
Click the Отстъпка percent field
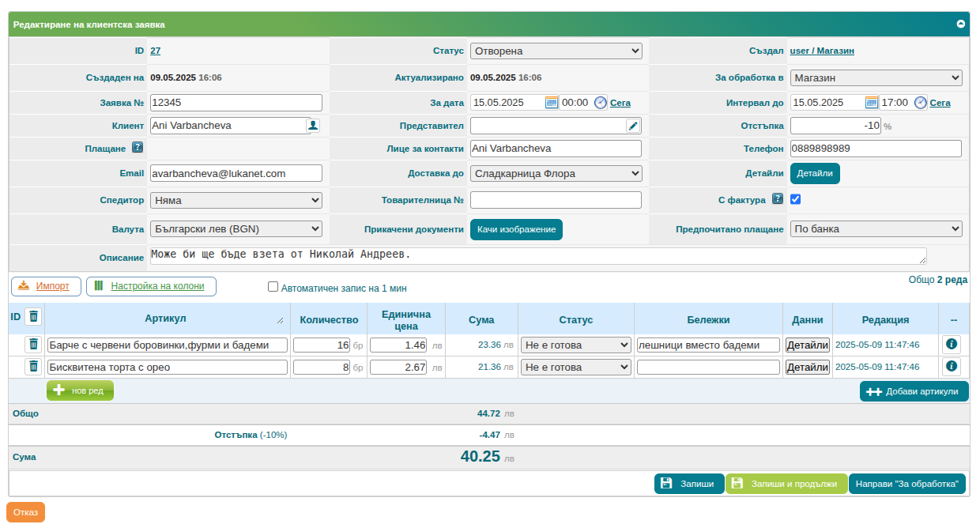[x=835, y=125]
